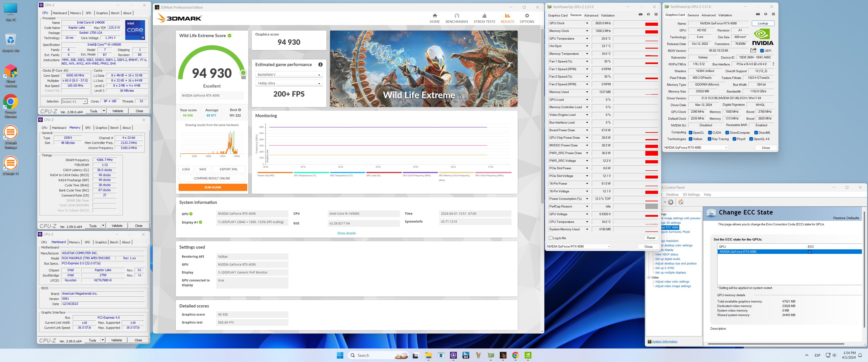Toggle the Vulkan checkbox in GPU-Z

click(x=690, y=139)
